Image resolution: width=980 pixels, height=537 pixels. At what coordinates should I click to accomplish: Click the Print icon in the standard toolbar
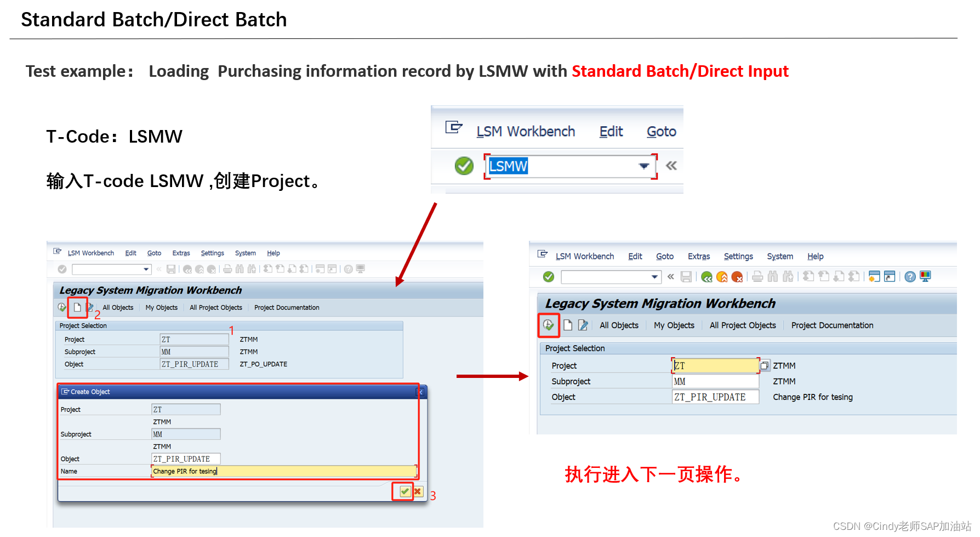(757, 276)
